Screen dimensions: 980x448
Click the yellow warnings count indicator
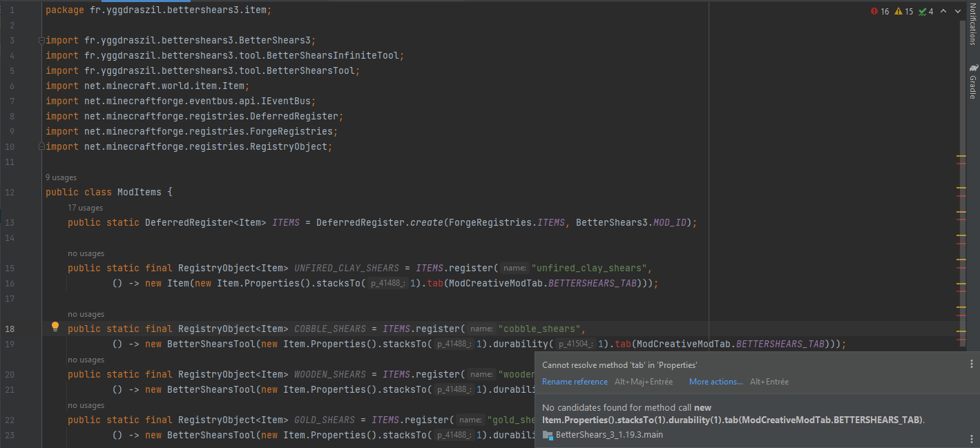tap(903, 11)
